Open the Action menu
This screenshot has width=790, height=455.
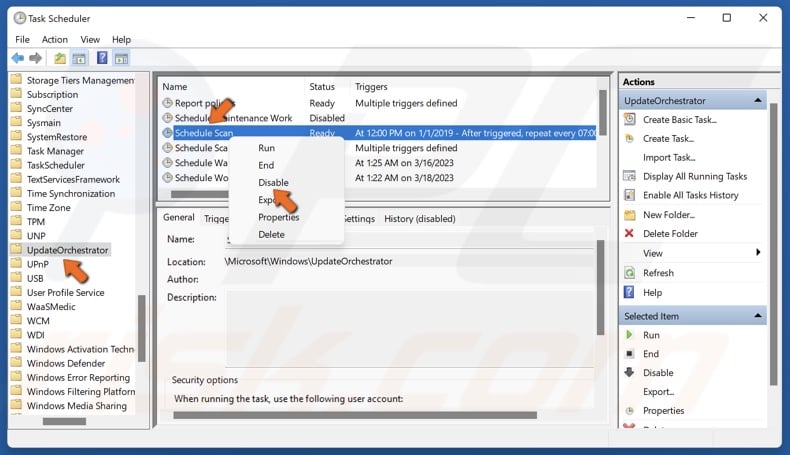click(x=54, y=39)
